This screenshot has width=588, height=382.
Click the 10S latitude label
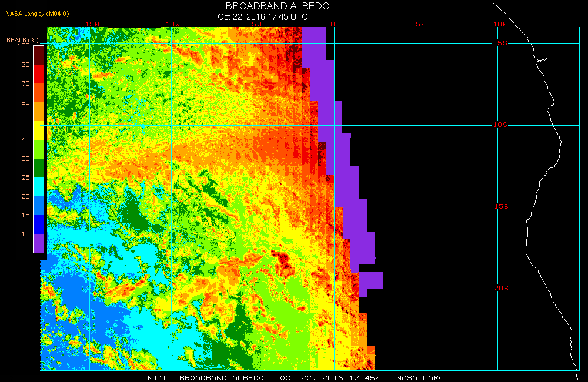click(500, 125)
